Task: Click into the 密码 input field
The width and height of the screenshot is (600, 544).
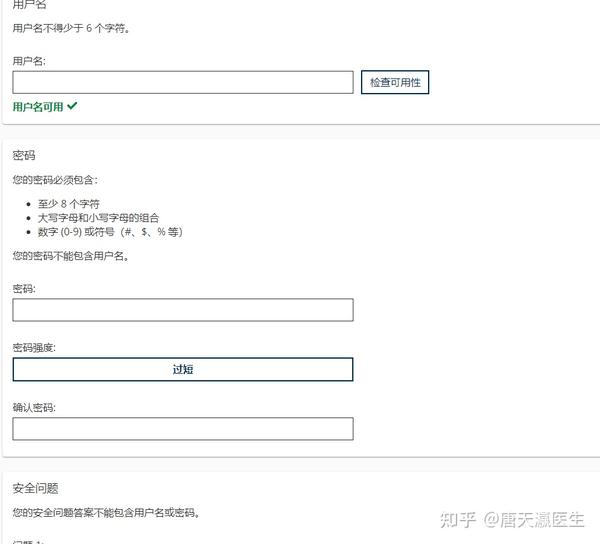Action: (x=183, y=310)
